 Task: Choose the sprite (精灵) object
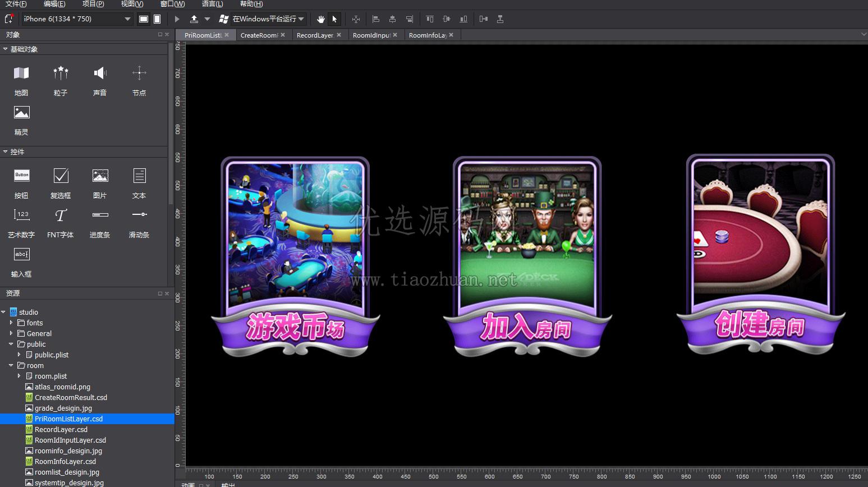click(x=21, y=120)
